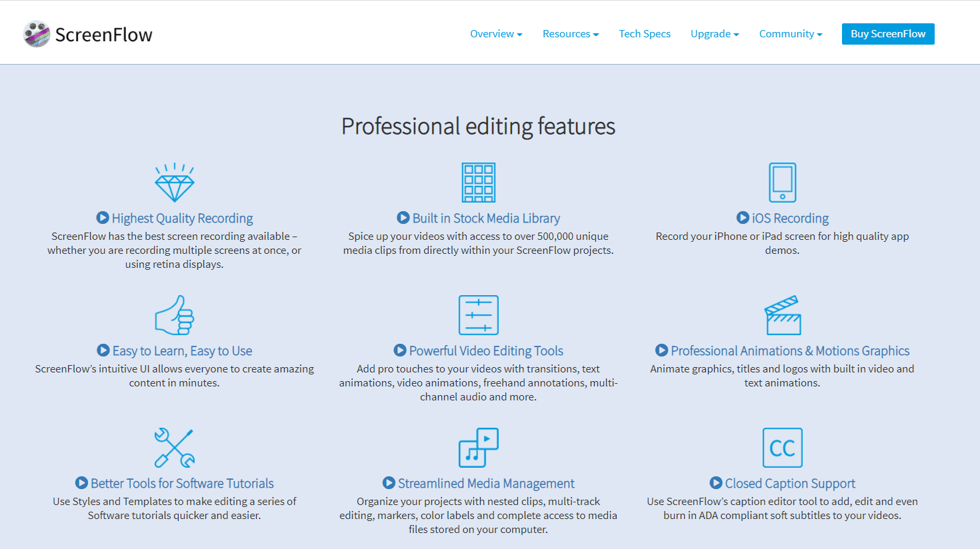Expand the Overview dropdown menu

[496, 34]
